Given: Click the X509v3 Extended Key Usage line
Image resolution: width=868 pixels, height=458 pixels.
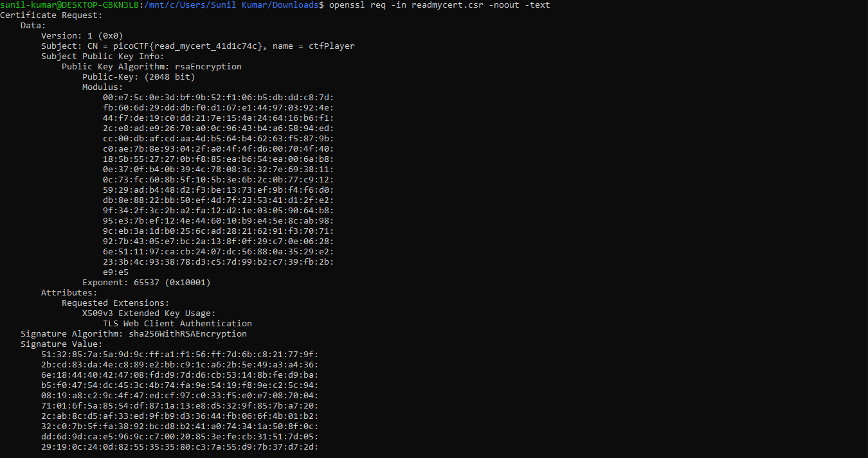Looking at the screenshot, I should tap(149, 313).
